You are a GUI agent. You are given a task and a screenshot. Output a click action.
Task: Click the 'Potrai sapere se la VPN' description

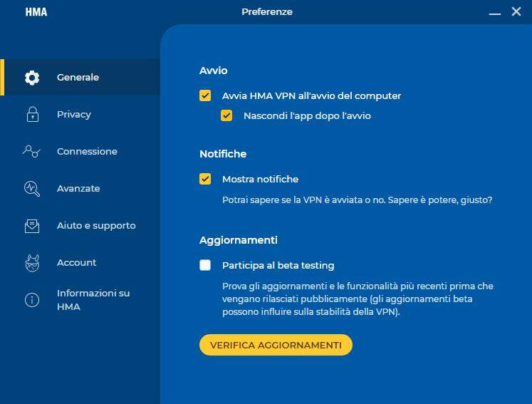358,200
